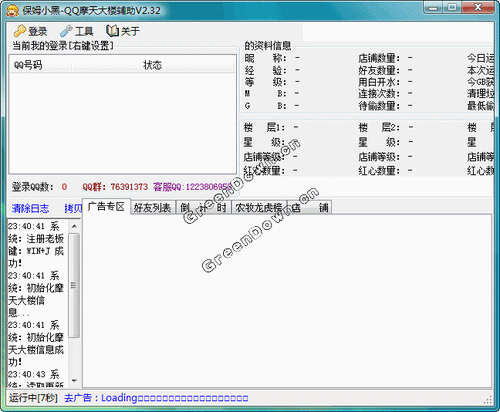The height and width of the screenshot is (412, 500).
Task: Click the 用白开水 label
Action: 379,82
